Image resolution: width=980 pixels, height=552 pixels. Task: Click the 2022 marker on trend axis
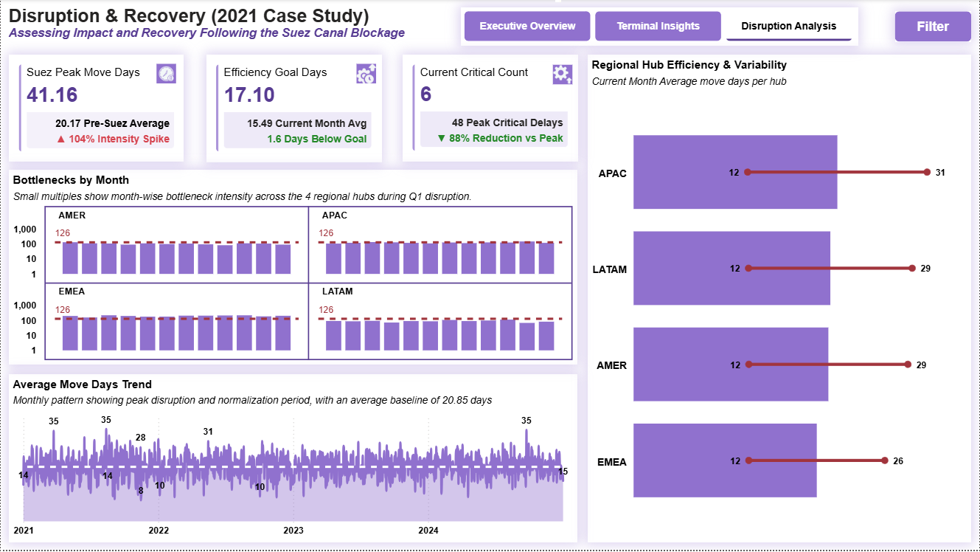[x=159, y=530]
